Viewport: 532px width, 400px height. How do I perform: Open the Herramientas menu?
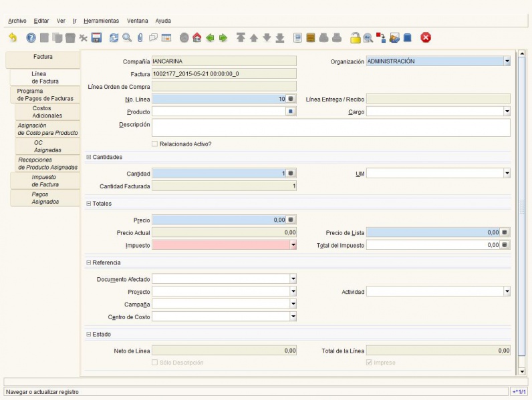[x=101, y=21]
